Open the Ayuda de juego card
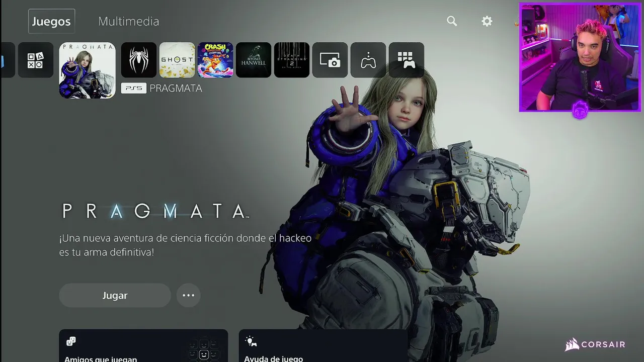The height and width of the screenshot is (362, 644). 323,346
